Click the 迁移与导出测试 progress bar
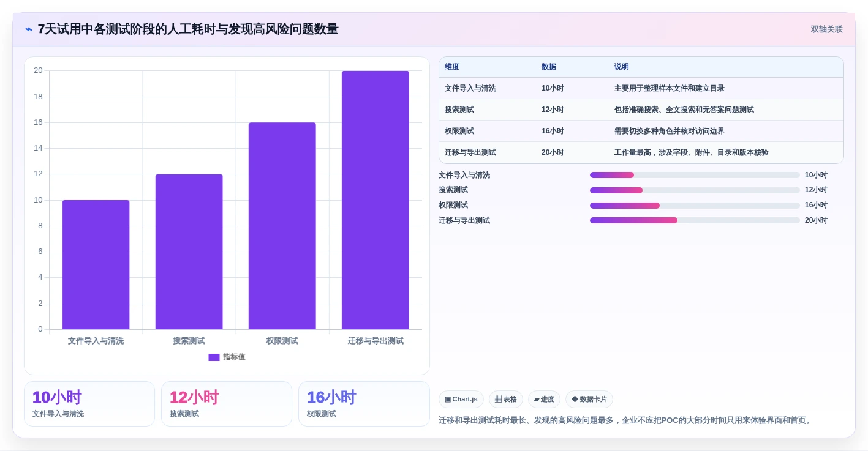 [695, 220]
